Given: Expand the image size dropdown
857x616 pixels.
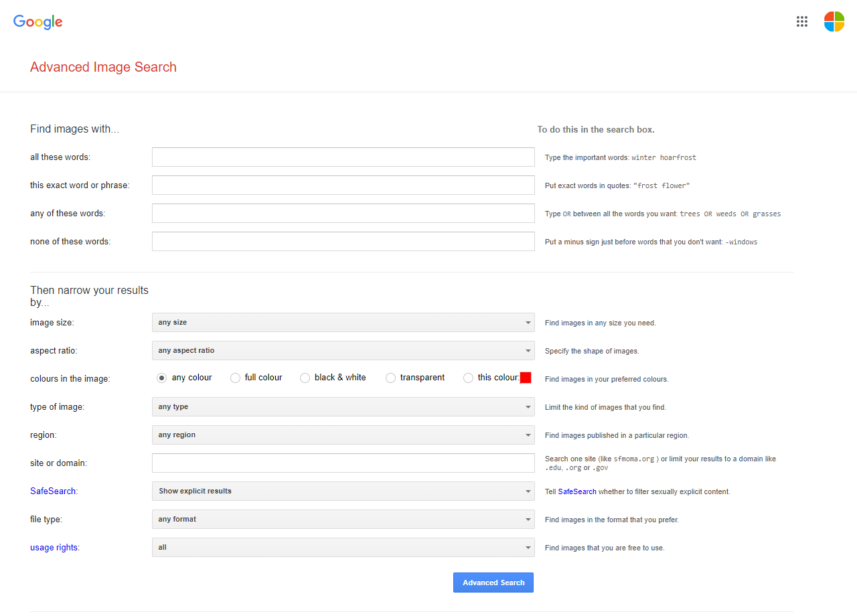Looking at the screenshot, I should pyautogui.click(x=343, y=322).
